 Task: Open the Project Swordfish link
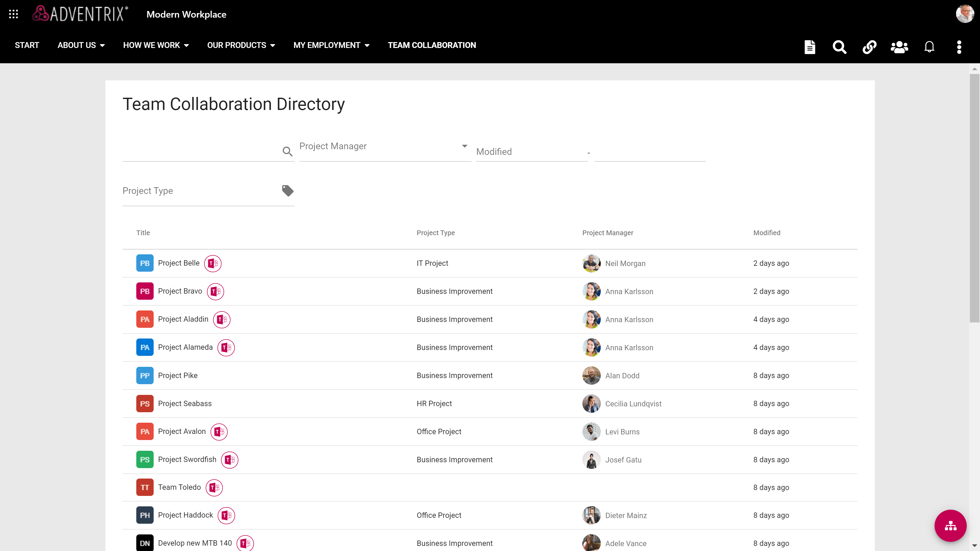tap(187, 459)
